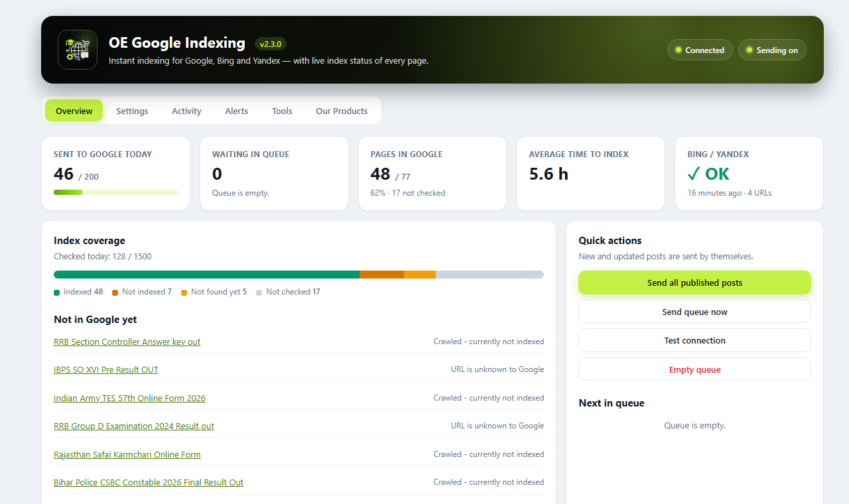
Task: Click the v2.3.0 version badge
Action: click(271, 44)
